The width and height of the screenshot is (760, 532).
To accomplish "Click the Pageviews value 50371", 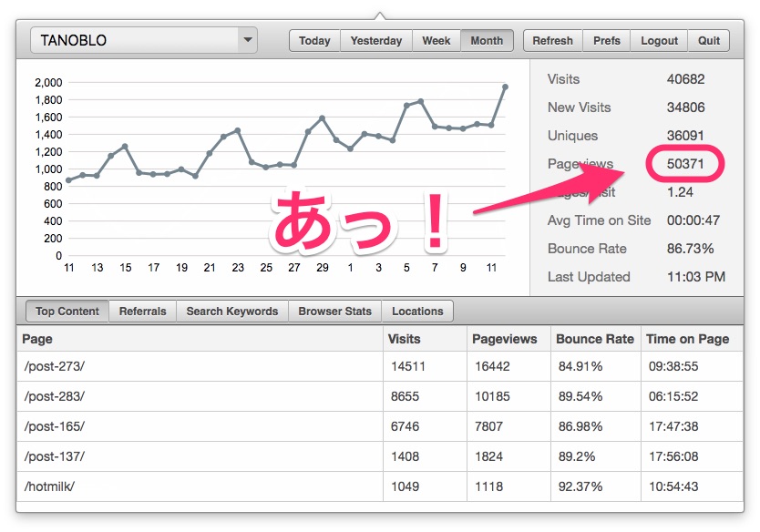I will pos(685,164).
